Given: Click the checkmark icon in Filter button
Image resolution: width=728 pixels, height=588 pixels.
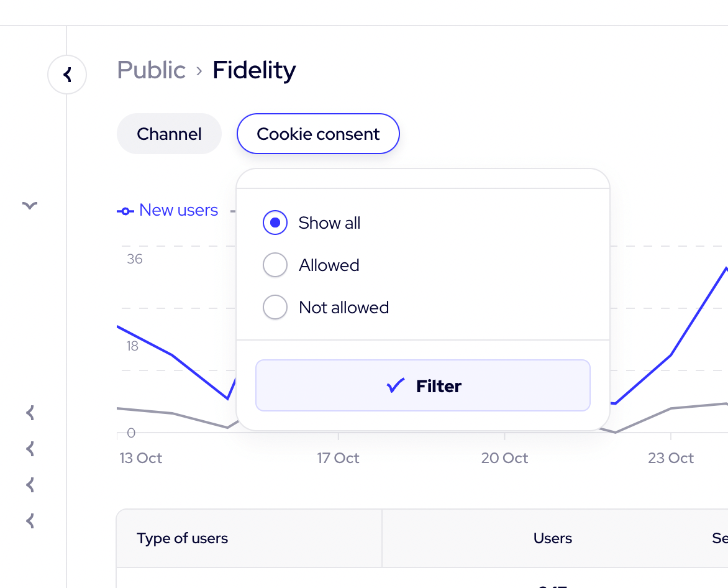Looking at the screenshot, I should click(x=395, y=386).
